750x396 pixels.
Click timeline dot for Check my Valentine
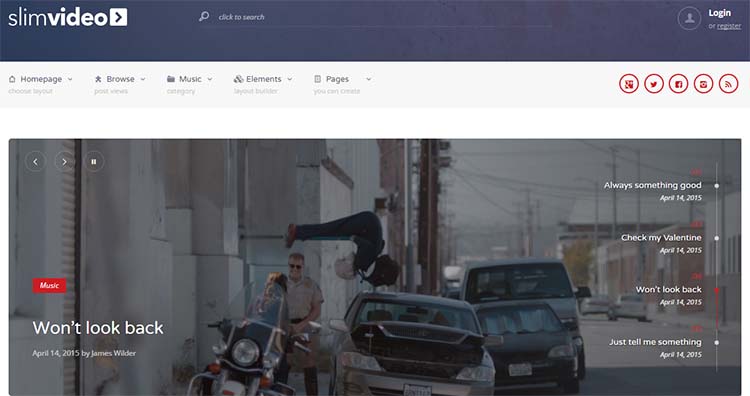point(717,238)
